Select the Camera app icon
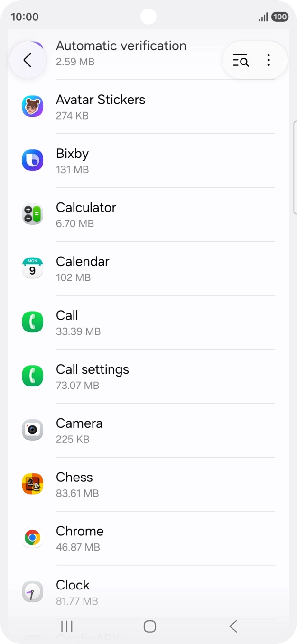This screenshot has height=644, width=297. coord(32,430)
